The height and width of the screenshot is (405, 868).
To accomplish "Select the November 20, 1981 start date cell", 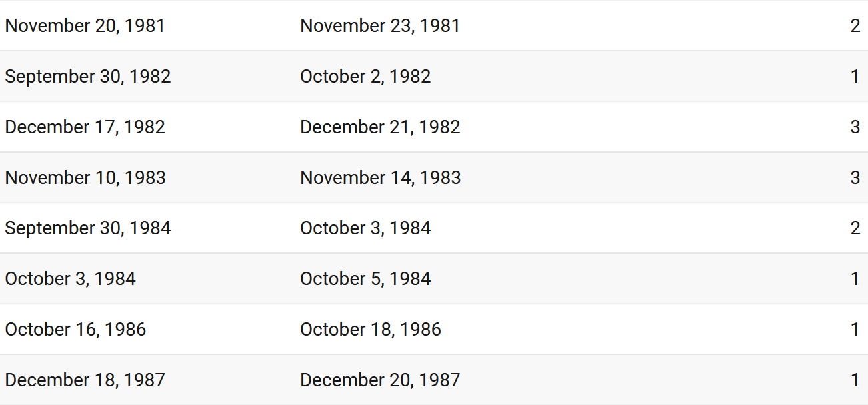I will coord(85,26).
